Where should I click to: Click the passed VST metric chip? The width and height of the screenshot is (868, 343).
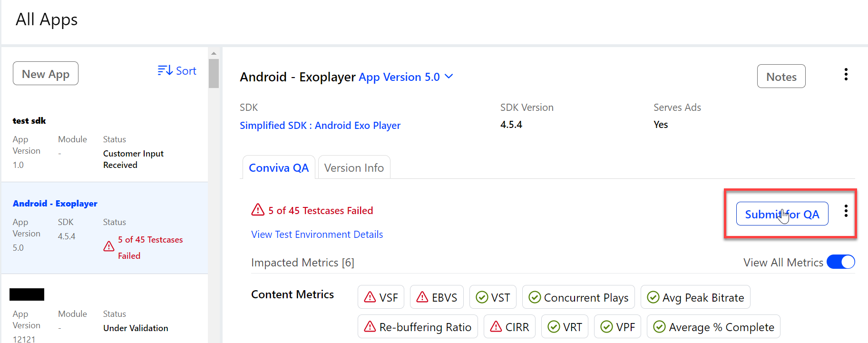(x=493, y=297)
